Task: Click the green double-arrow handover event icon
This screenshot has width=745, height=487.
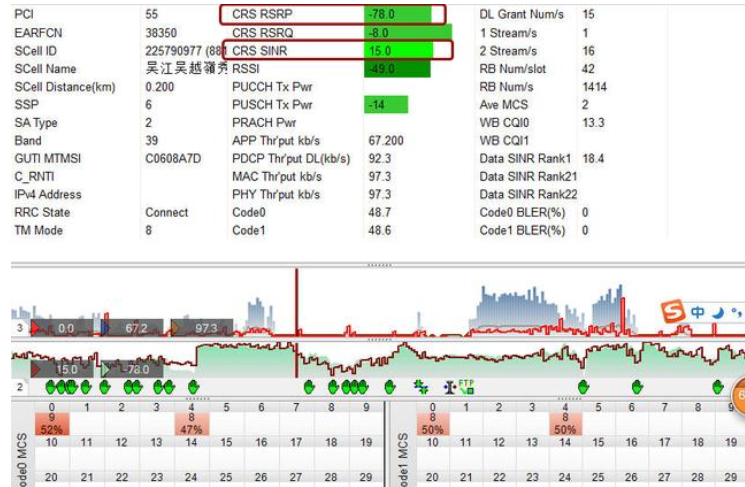Action: [421, 386]
